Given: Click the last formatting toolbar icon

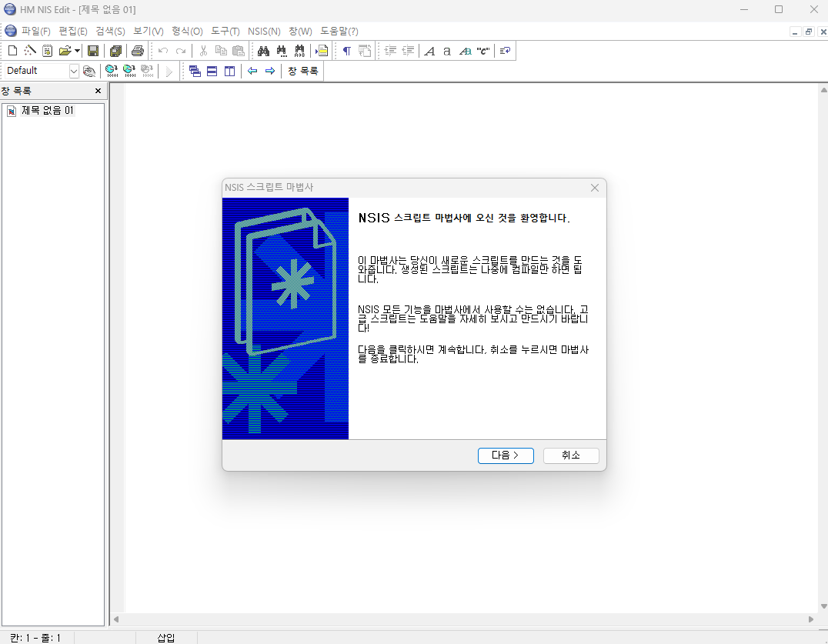Looking at the screenshot, I should (x=506, y=51).
